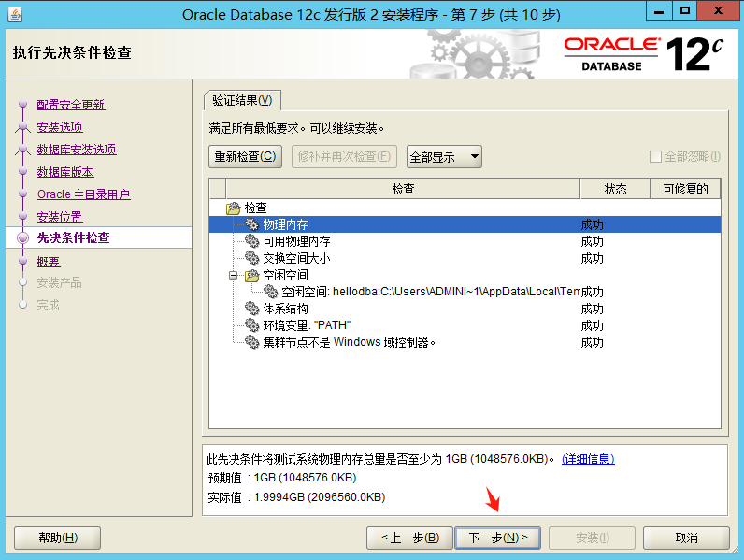Click the 重新检查(C) button
744x560 pixels.
point(245,157)
